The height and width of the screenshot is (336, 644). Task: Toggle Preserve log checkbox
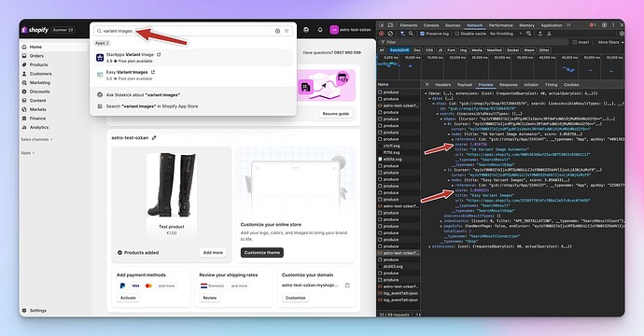(x=422, y=34)
